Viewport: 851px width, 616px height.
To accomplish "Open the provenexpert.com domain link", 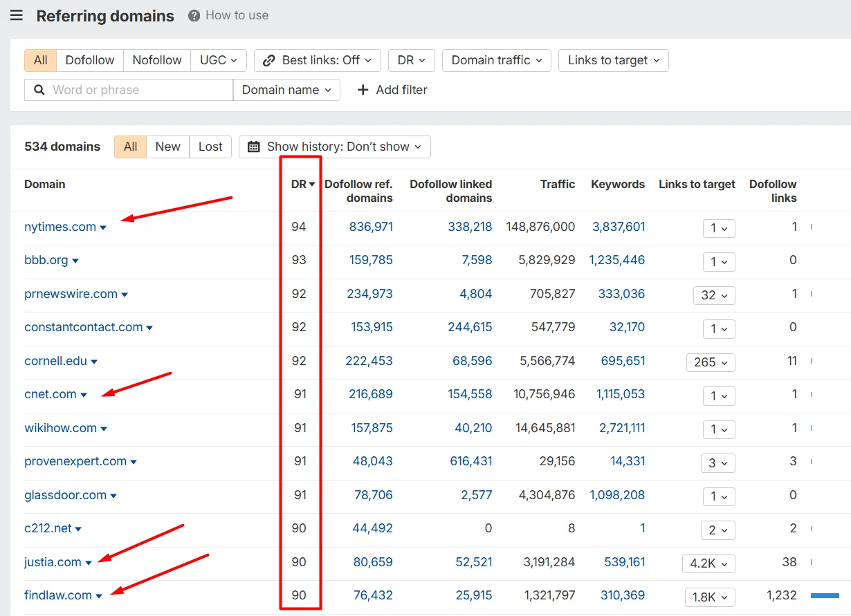I will (x=75, y=461).
